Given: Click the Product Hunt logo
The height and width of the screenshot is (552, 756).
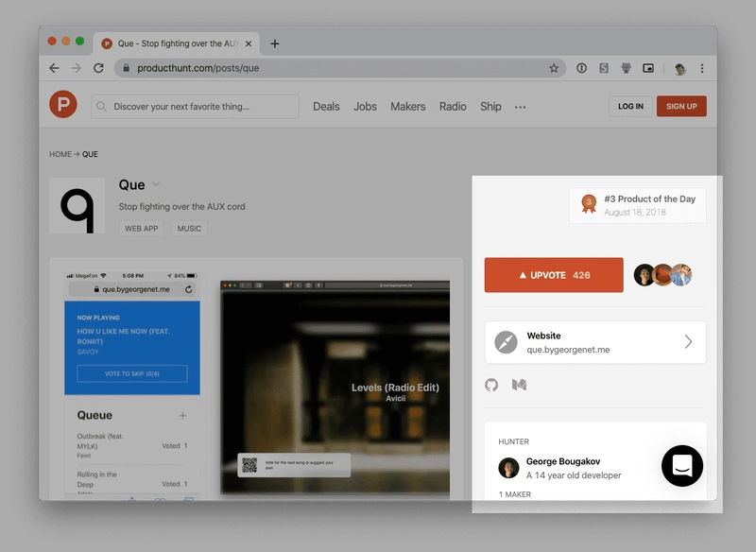Looking at the screenshot, I should point(63,104).
